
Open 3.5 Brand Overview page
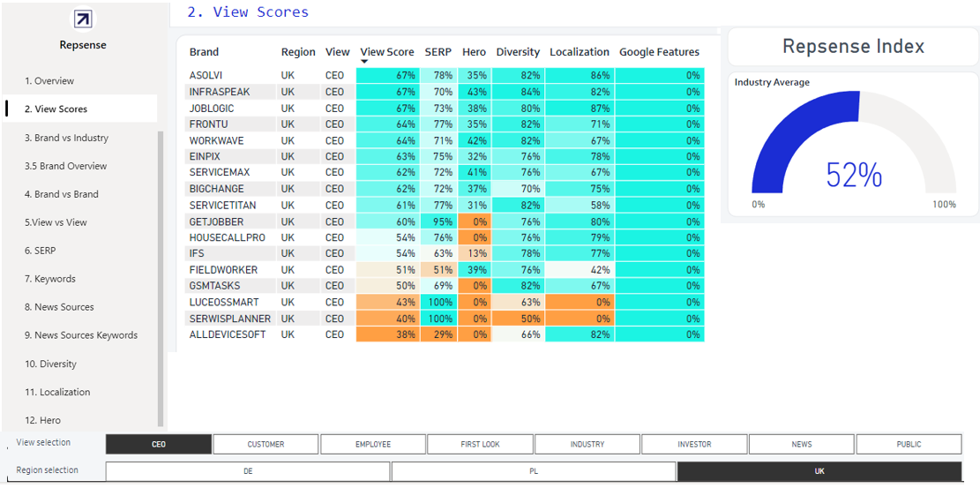point(65,166)
